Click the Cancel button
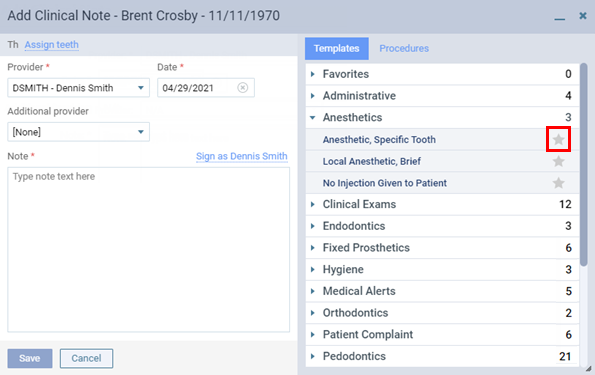Viewport: 595px width, 375px height. coord(86,358)
